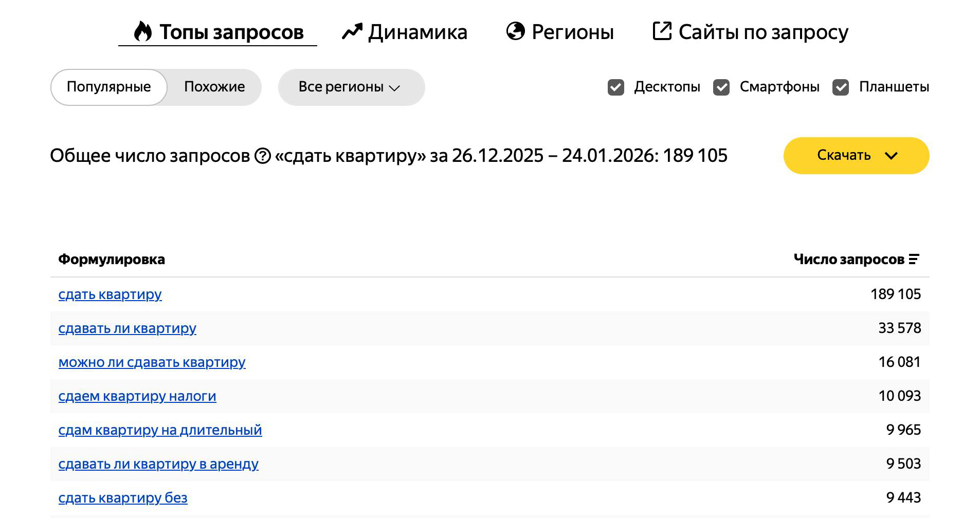Toggle the Десктопы checkbox
980x518 pixels.
tap(616, 87)
